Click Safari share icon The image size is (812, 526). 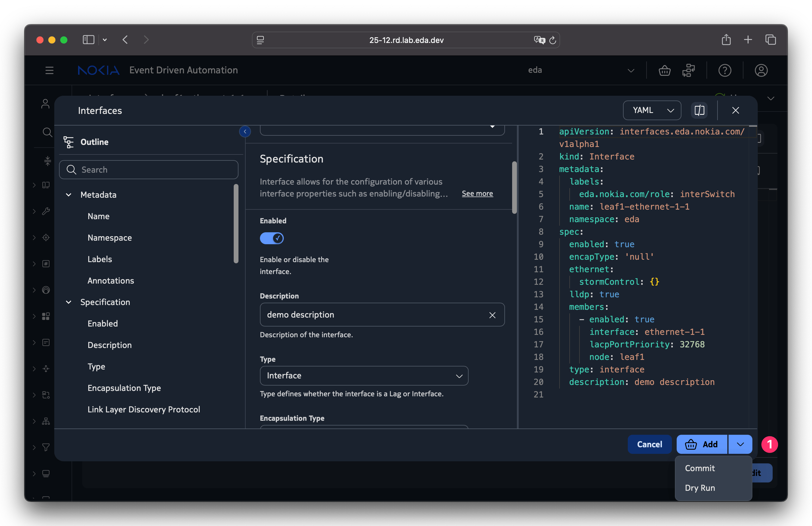pos(726,40)
